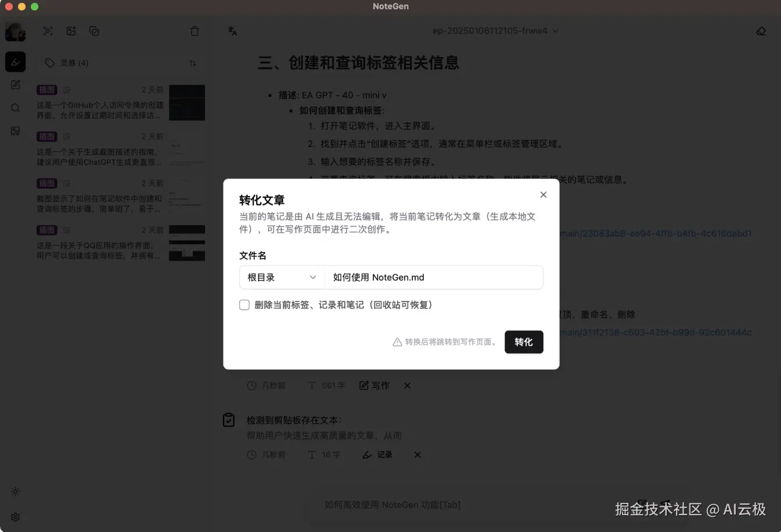Image resolution: width=781 pixels, height=532 pixels.
Task: Open the link starting main/23083ab8
Action: (656, 233)
